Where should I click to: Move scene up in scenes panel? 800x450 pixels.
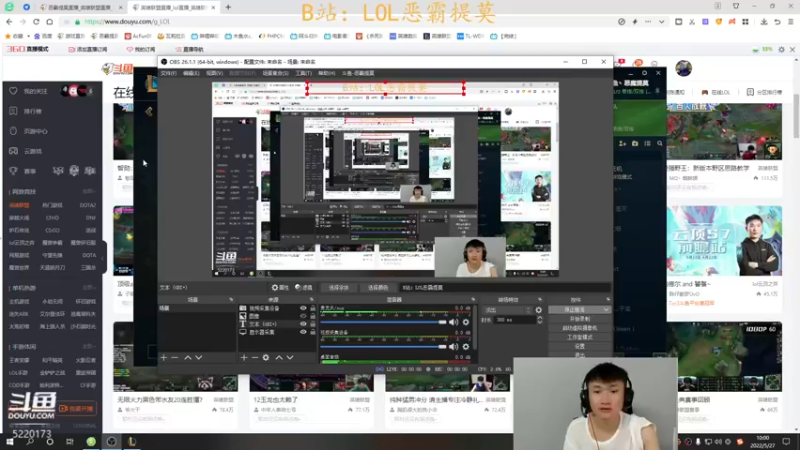(188, 358)
